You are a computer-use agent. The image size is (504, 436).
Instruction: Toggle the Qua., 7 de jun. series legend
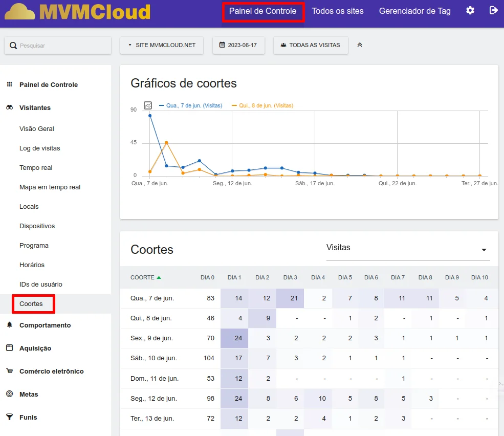point(191,105)
